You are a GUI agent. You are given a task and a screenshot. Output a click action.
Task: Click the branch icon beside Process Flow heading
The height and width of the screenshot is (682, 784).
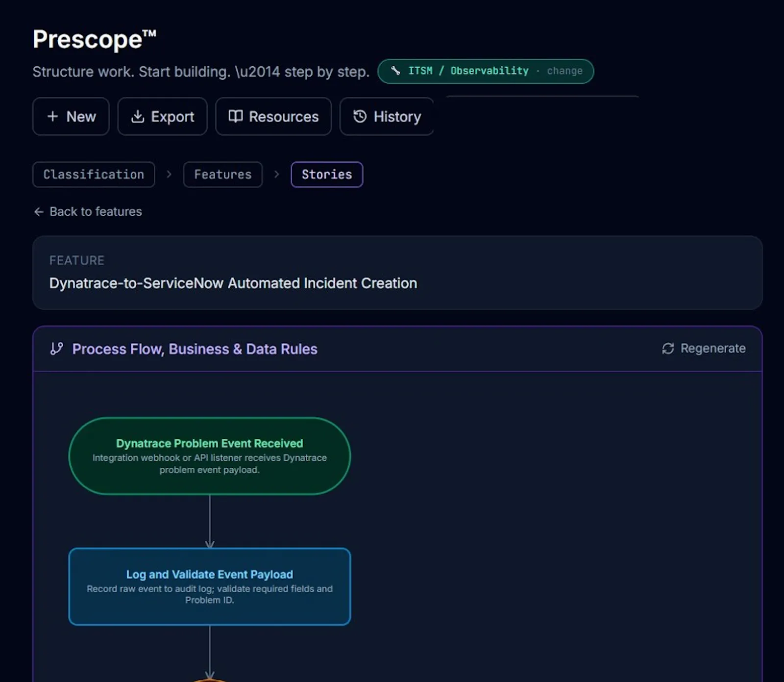pyautogui.click(x=57, y=349)
